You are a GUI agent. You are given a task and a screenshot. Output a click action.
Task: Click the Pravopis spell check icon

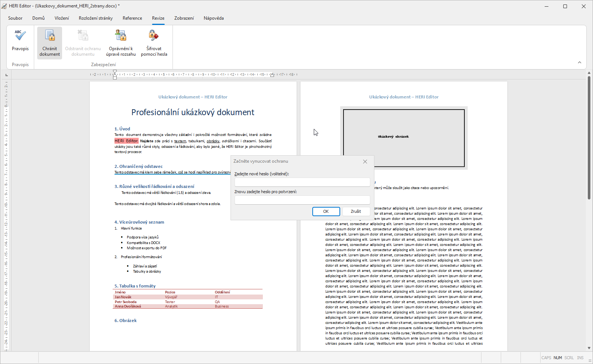[x=20, y=36]
